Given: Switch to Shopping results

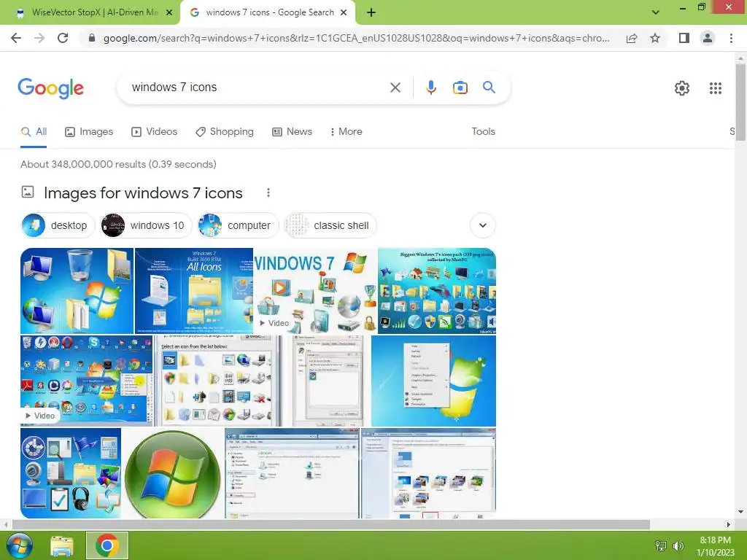Looking at the screenshot, I should coord(225,131).
